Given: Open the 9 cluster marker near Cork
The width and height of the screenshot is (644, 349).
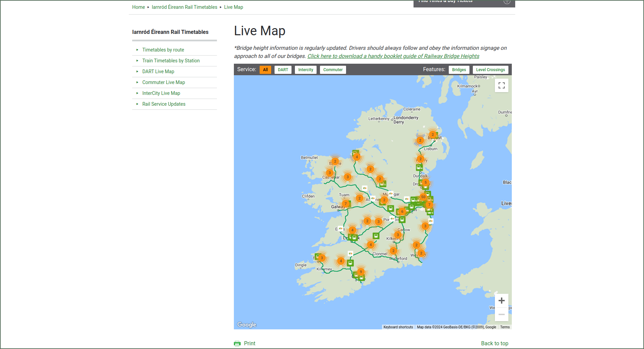Looking at the screenshot, I should pyautogui.click(x=361, y=272).
